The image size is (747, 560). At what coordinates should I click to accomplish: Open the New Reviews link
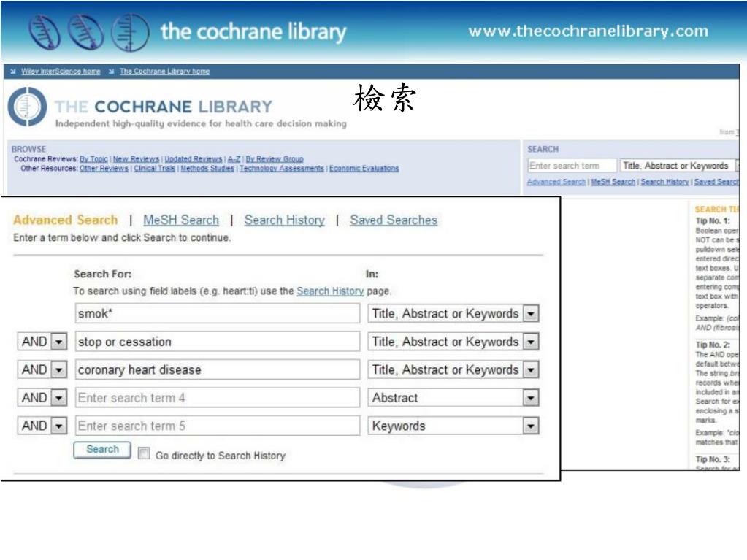[136, 159]
